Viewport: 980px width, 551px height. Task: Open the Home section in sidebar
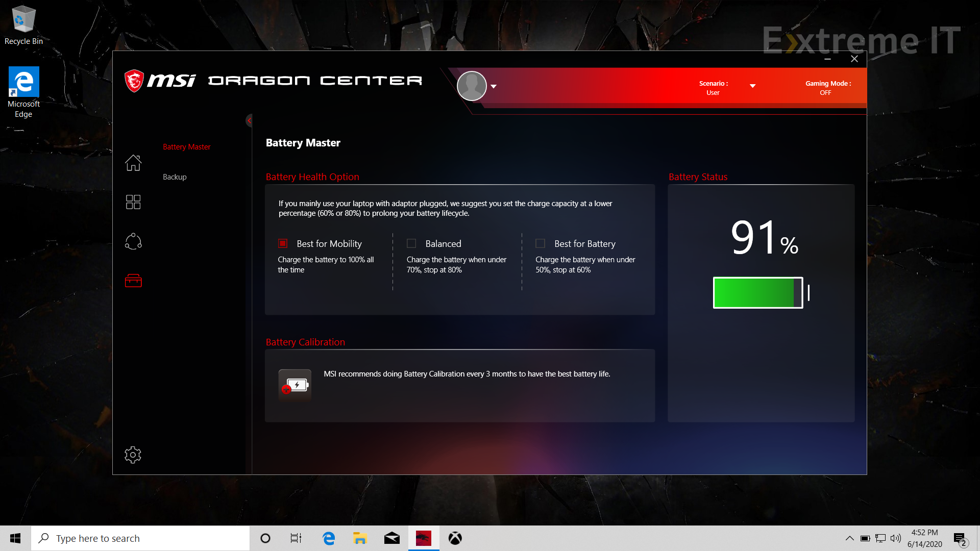(x=133, y=163)
